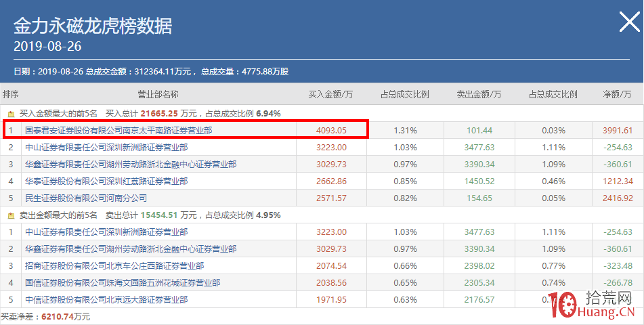
Task: Click the net amount 3991.61
Action: 618,131
